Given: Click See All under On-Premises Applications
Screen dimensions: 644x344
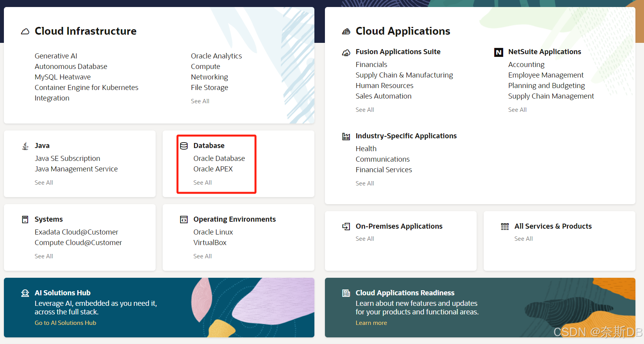Looking at the screenshot, I should tap(365, 239).
